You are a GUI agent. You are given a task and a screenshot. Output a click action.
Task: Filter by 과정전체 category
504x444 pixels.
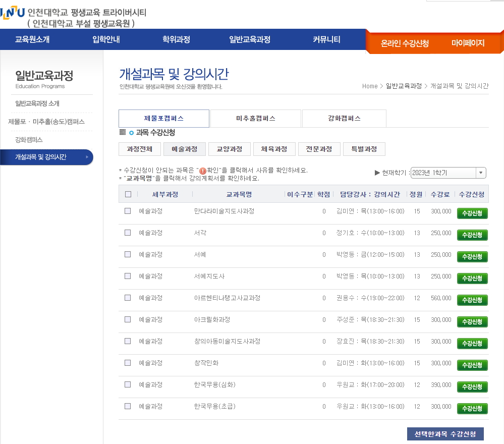coord(140,149)
